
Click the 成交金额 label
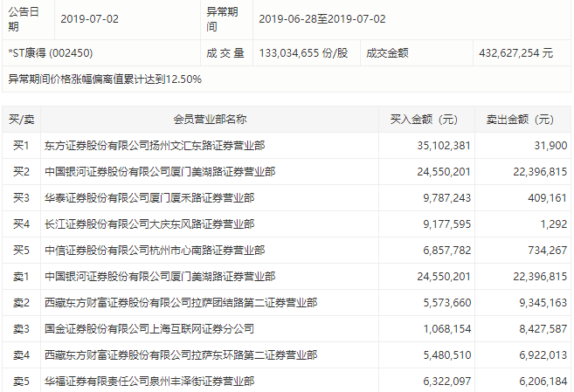coord(387,53)
